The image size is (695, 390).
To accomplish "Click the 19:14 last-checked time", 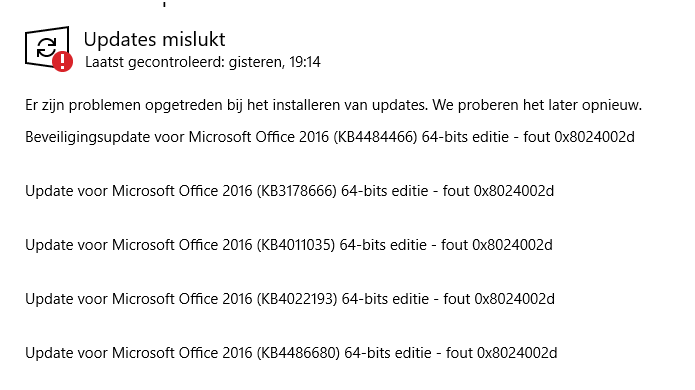I will pos(305,62).
